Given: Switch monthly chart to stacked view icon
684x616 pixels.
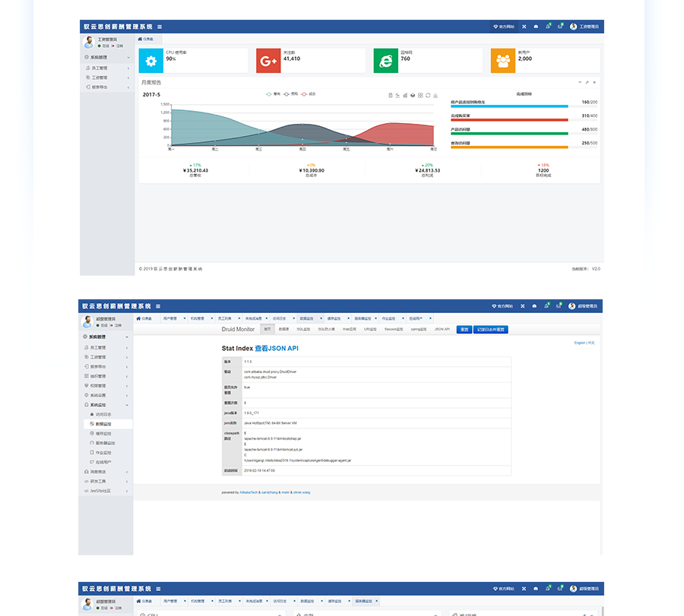Looking at the screenshot, I should click(413, 96).
